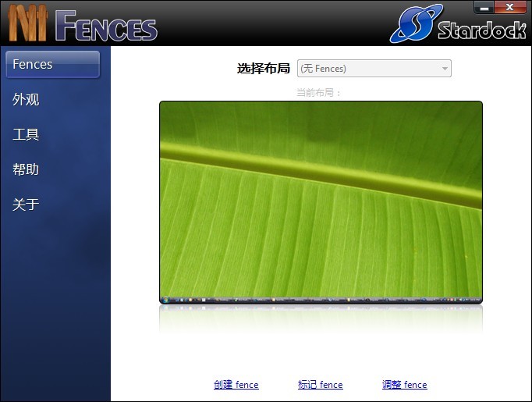Select the Fences sidebar tab
This screenshot has width=532, height=402.
coord(53,65)
